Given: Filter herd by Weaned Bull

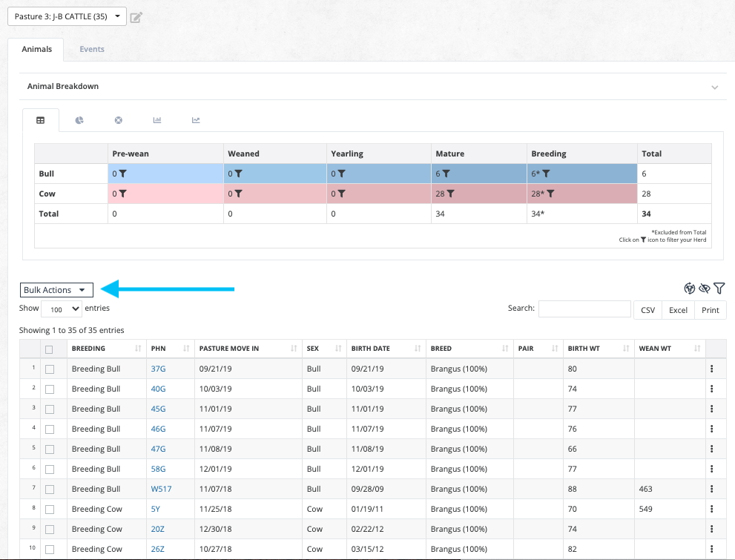Looking at the screenshot, I should tap(239, 174).
